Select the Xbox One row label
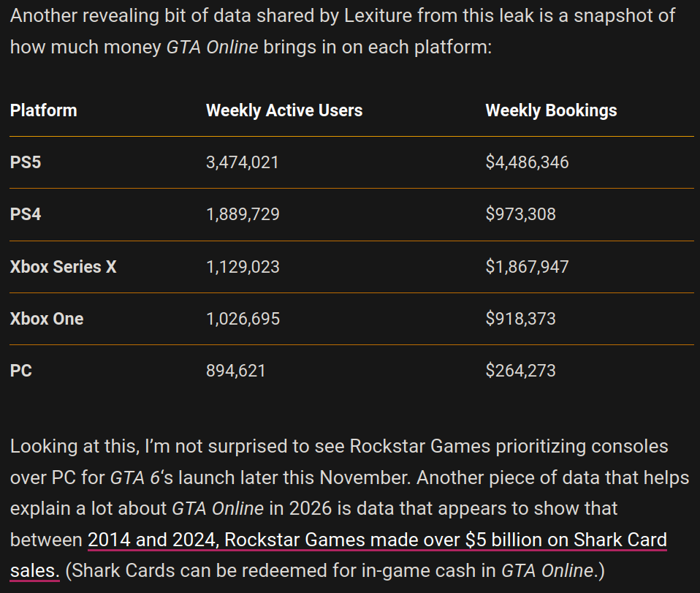 point(47,319)
